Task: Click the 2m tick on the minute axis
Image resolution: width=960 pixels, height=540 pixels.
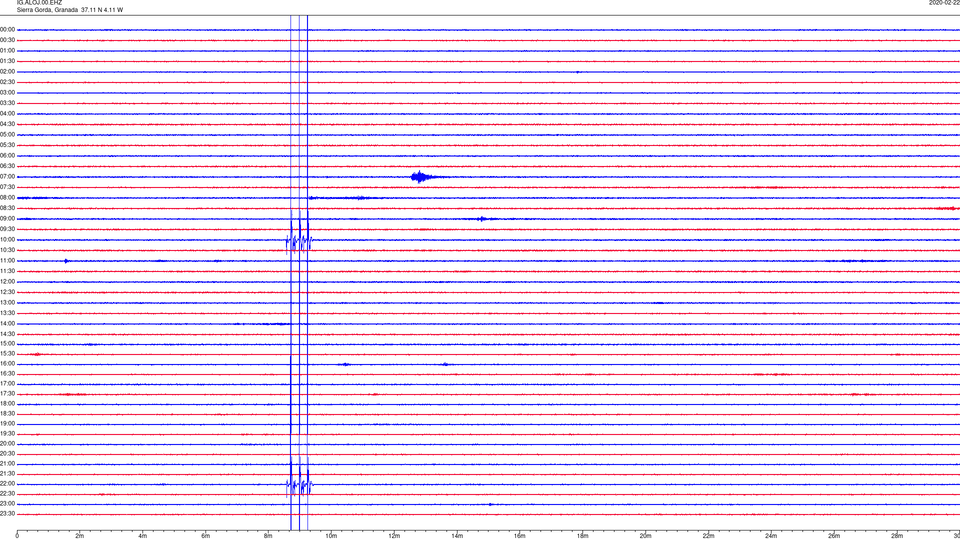Action: click(x=80, y=536)
